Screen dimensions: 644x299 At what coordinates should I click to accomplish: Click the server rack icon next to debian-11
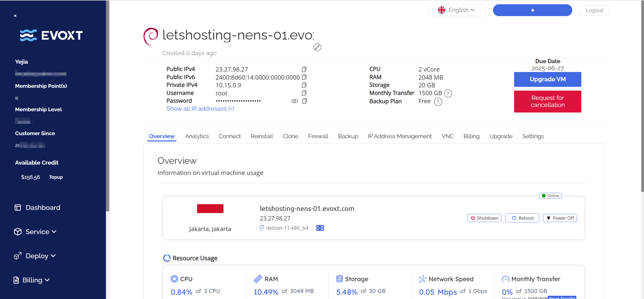[320, 228]
